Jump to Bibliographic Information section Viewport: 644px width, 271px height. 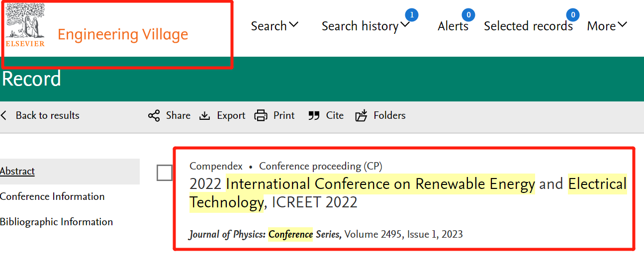point(56,222)
